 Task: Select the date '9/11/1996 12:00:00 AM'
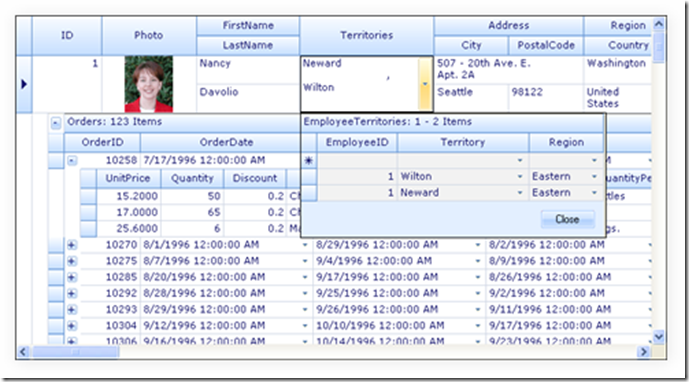[x=550, y=309]
